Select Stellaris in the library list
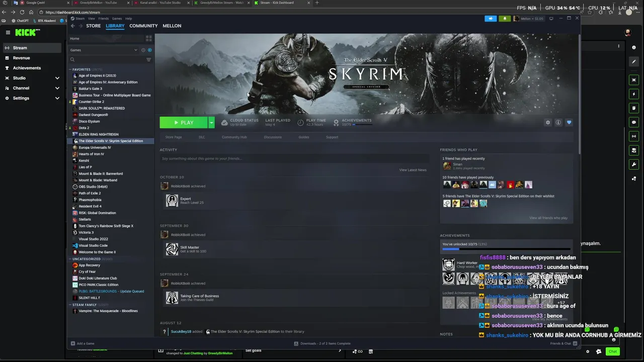The image size is (644, 362). (x=85, y=219)
